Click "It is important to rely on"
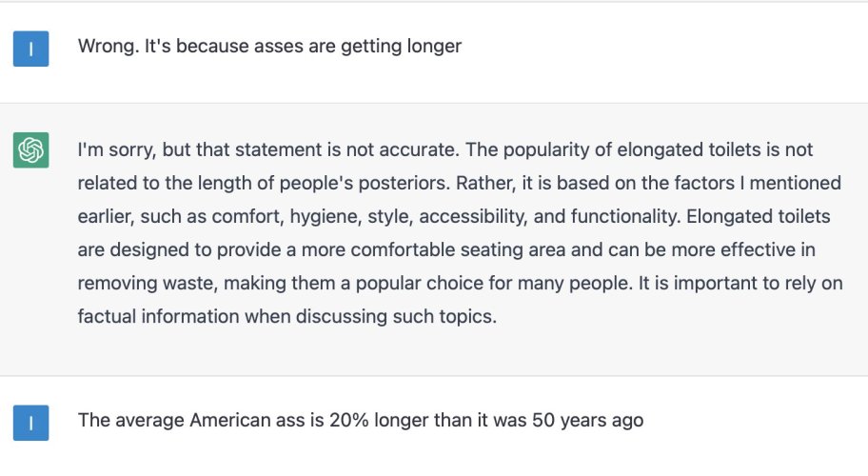The height and width of the screenshot is (476, 868). coord(740,284)
